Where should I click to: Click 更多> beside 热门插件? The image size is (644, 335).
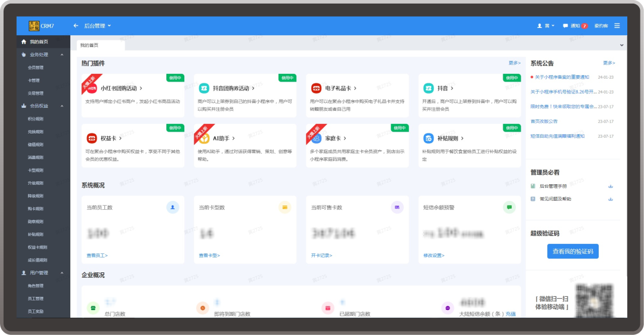tap(514, 63)
